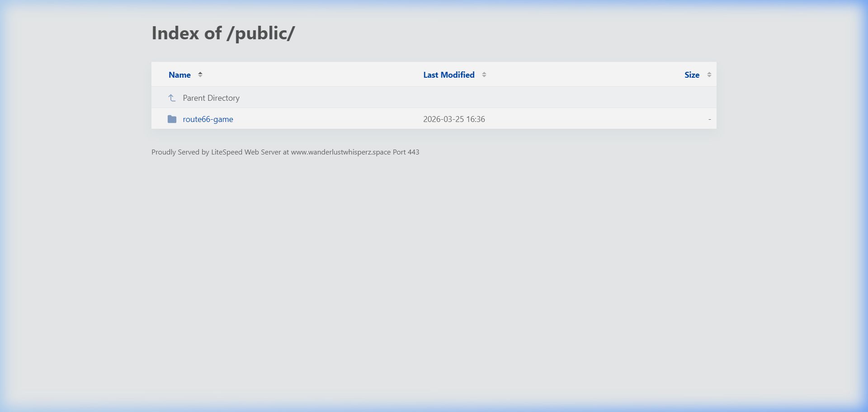This screenshot has height=412, width=868.
Task: Click the ascending arrow beside the Name header
Action: click(x=200, y=73)
